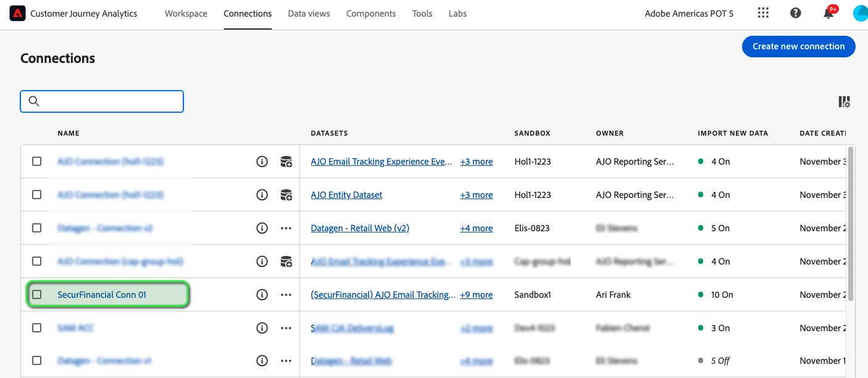Open more actions for Datagen - Retail Web (v2) row

[x=286, y=228]
